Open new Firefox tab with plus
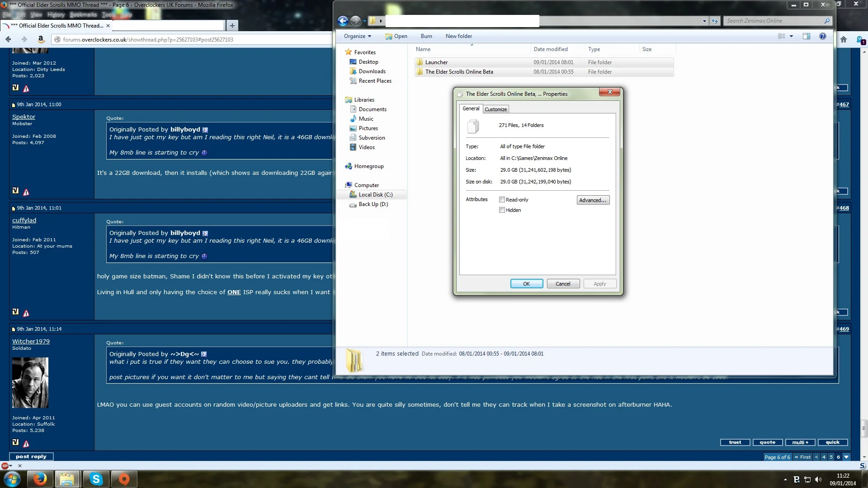 tap(232, 26)
